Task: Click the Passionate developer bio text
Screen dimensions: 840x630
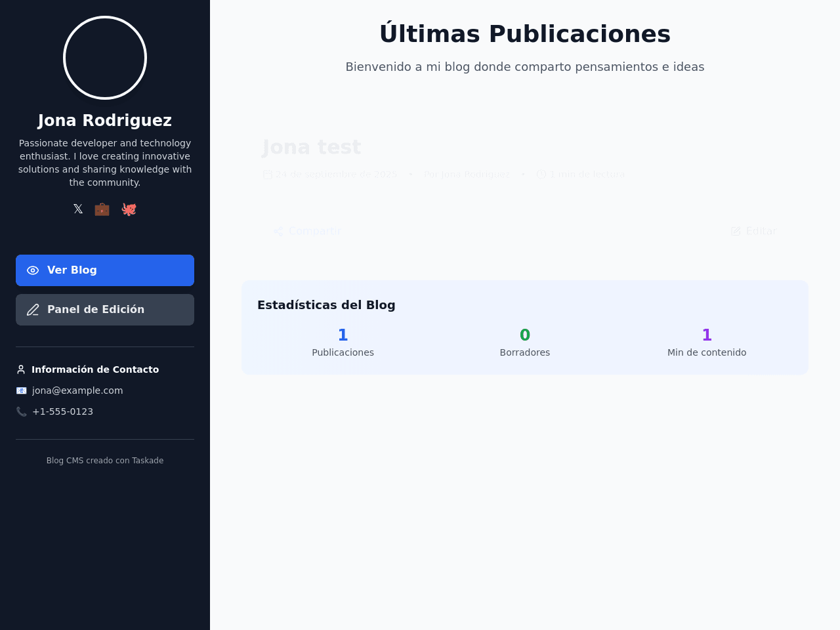Action: click(105, 163)
